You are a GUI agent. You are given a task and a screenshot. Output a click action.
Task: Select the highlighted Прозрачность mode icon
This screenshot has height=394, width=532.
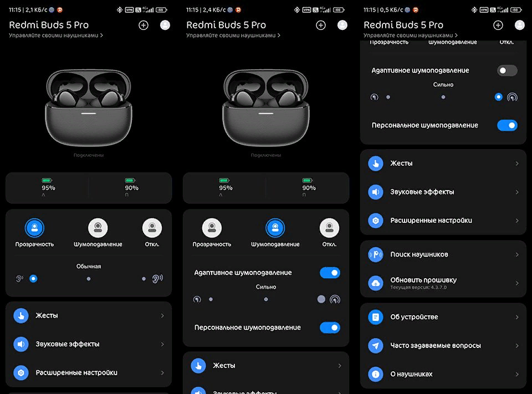[x=34, y=228]
